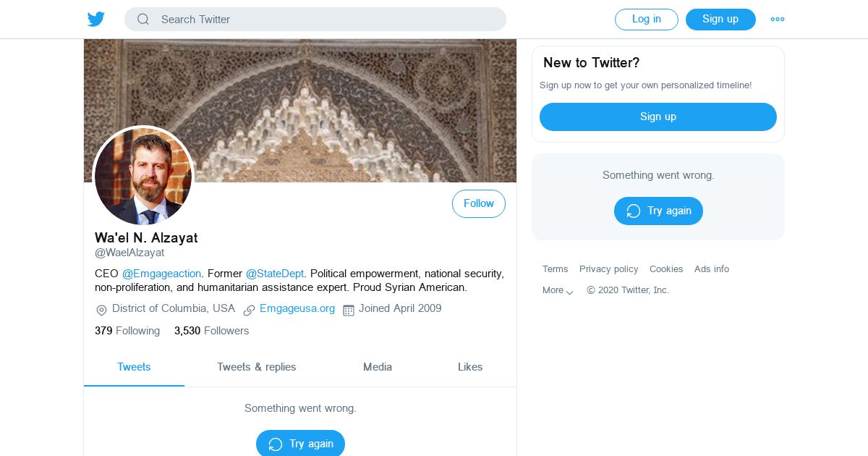
Task: Click the location pin icon
Action: click(x=101, y=310)
